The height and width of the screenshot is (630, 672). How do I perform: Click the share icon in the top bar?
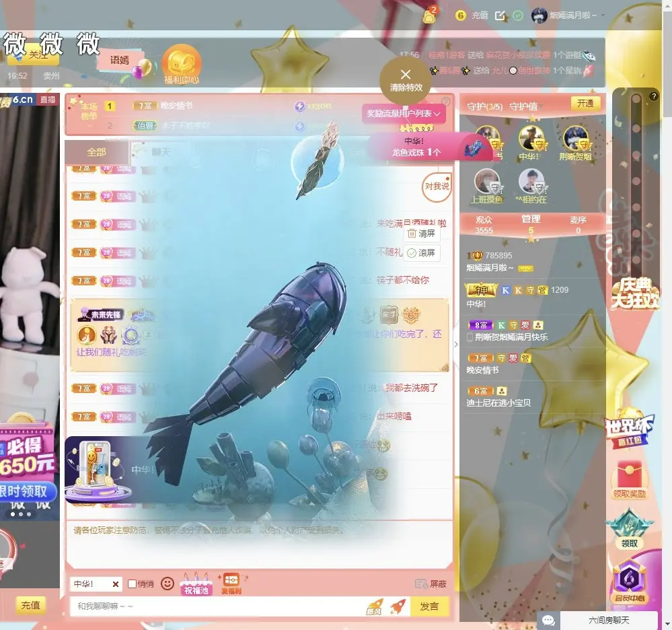(x=500, y=15)
